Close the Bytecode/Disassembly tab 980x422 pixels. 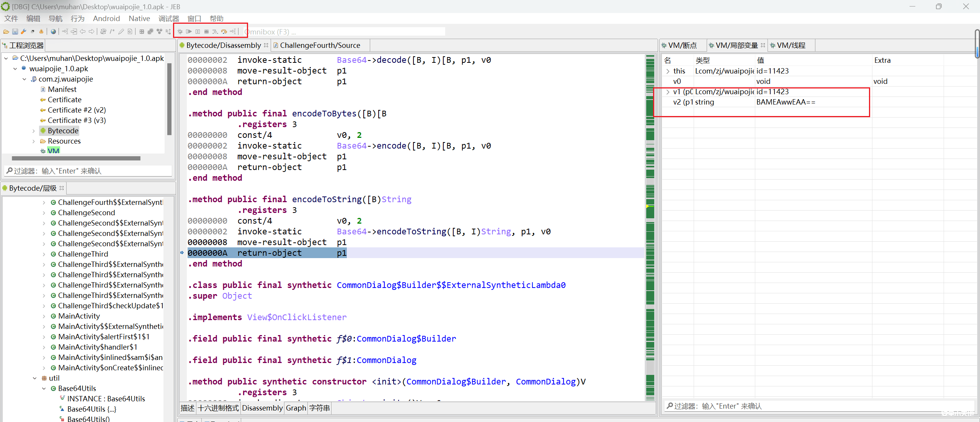(x=266, y=45)
